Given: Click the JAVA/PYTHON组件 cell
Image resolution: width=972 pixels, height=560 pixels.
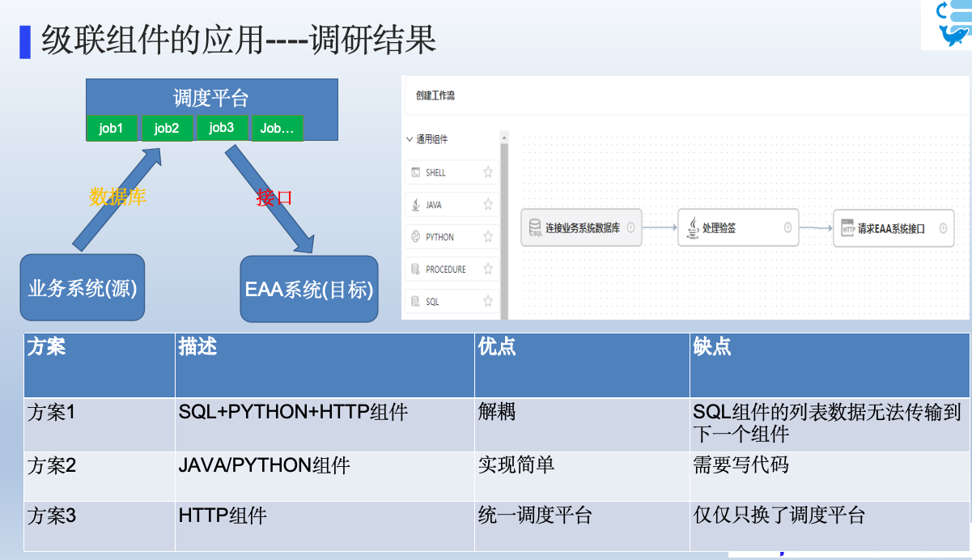Looking at the screenshot, I should coord(325,477).
